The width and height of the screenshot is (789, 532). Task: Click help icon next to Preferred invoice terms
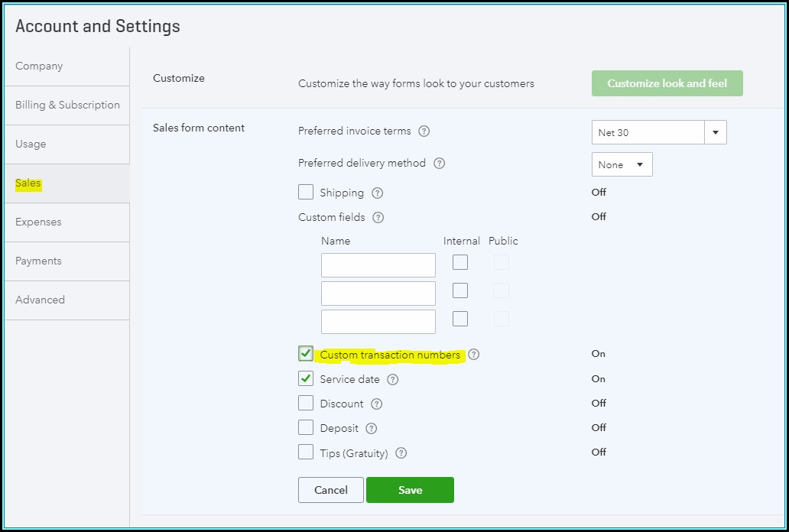tap(424, 131)
